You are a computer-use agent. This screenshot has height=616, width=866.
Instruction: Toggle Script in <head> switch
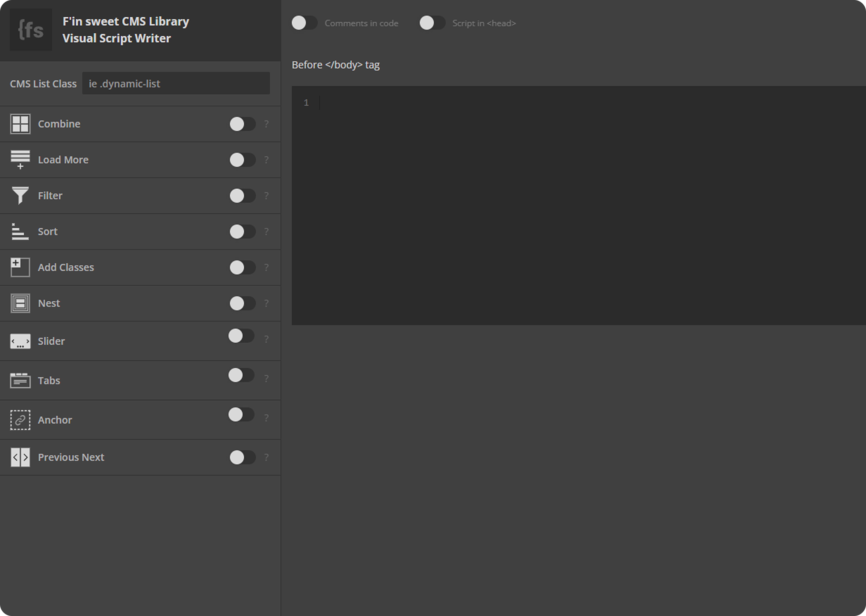coord(432,23)
